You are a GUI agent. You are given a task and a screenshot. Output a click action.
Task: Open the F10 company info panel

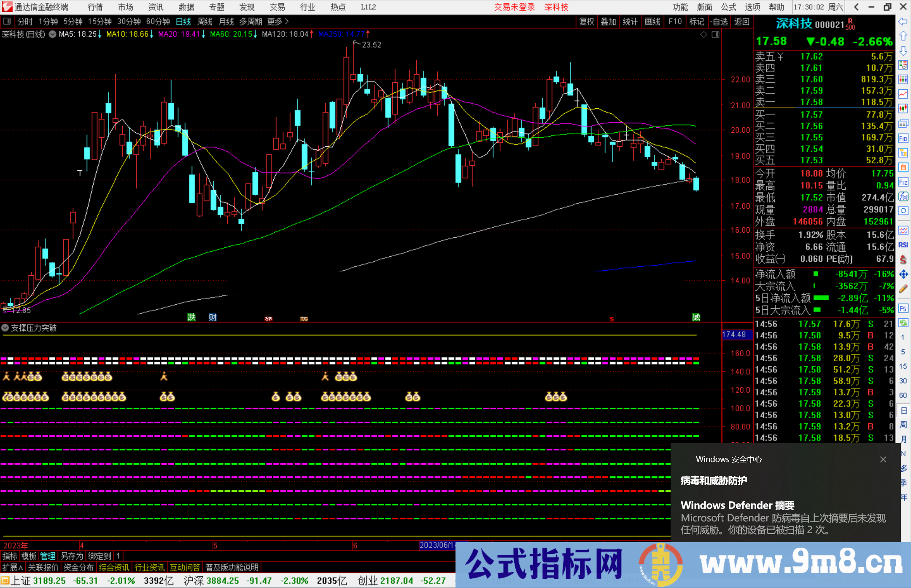(x=675, y=21)
